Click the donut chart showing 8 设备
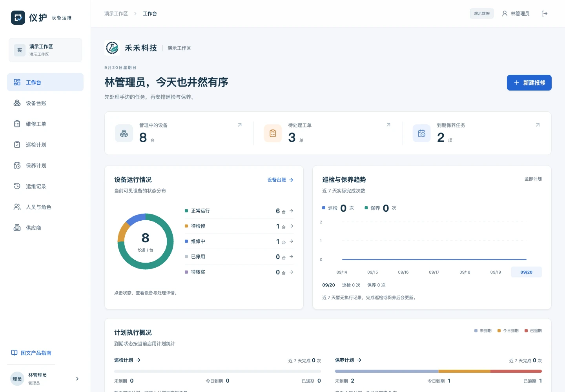The image size is (565, 392). (146, 241)
